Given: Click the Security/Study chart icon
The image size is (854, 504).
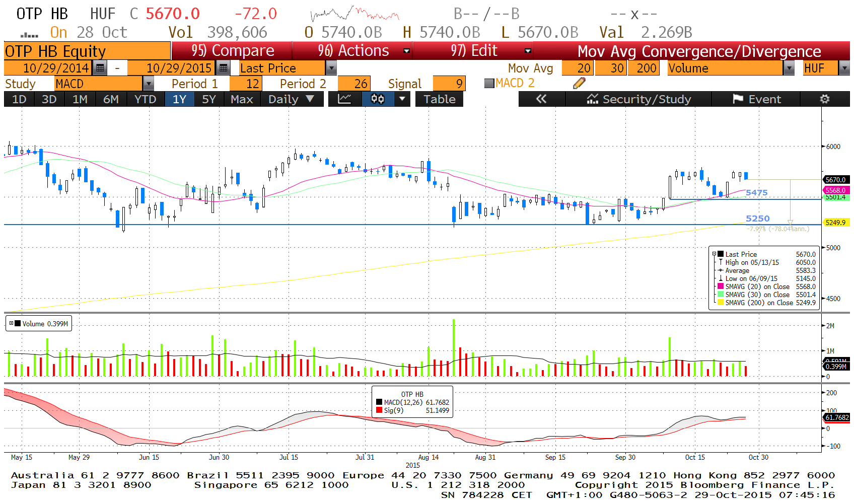Looking at the screenshot, I should click(593, 99).
